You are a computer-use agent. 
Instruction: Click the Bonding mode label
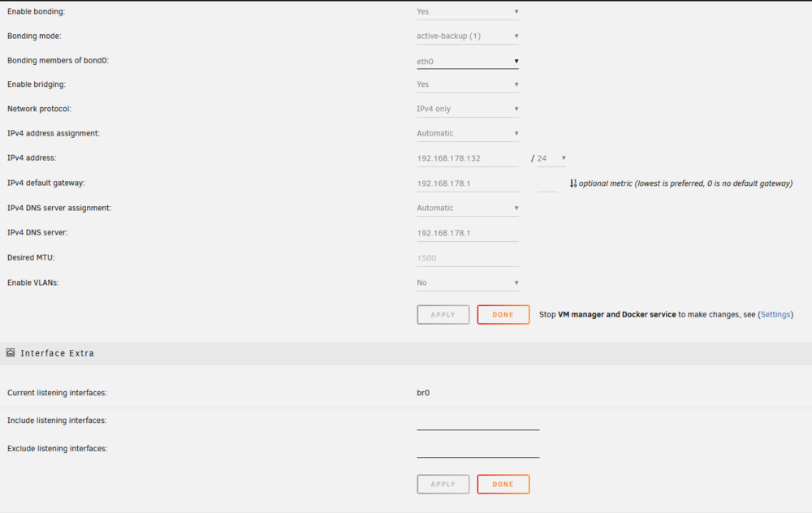(34, 36)
